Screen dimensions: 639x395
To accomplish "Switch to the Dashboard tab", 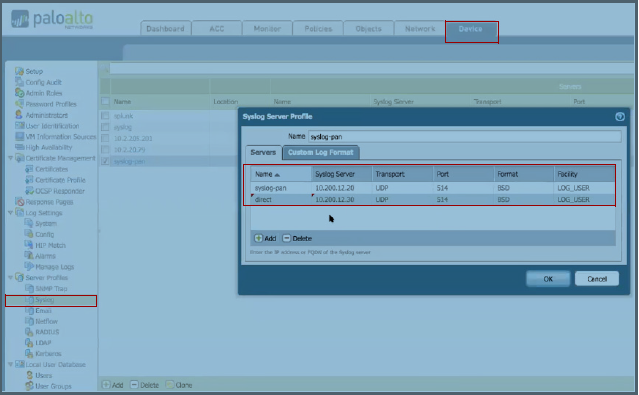I will [x=165, y=29].
